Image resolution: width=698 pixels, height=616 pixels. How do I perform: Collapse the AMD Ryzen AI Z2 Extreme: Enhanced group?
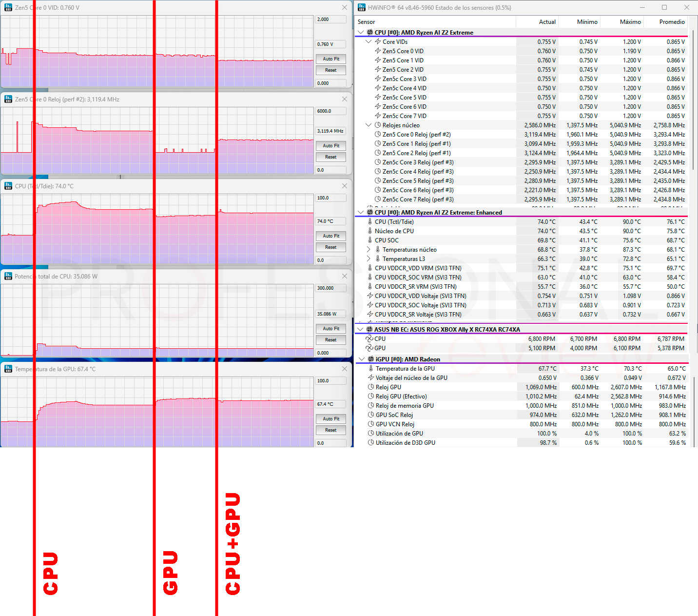click(361, 213)
